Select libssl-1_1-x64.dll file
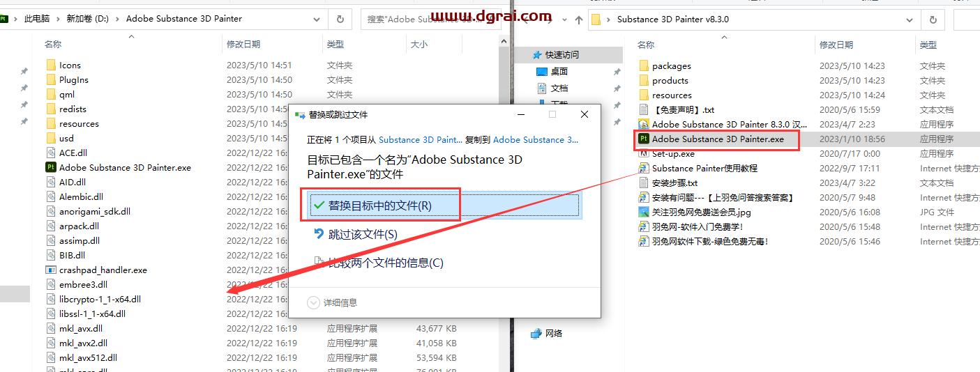The height and width of the screenshot is (372, 980). click(x=92, y=313)
